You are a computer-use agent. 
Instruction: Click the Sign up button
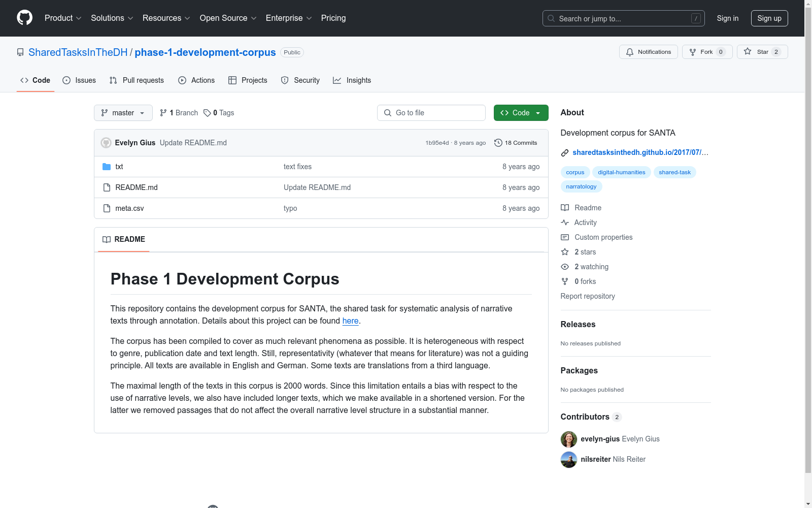pos(769,18)
